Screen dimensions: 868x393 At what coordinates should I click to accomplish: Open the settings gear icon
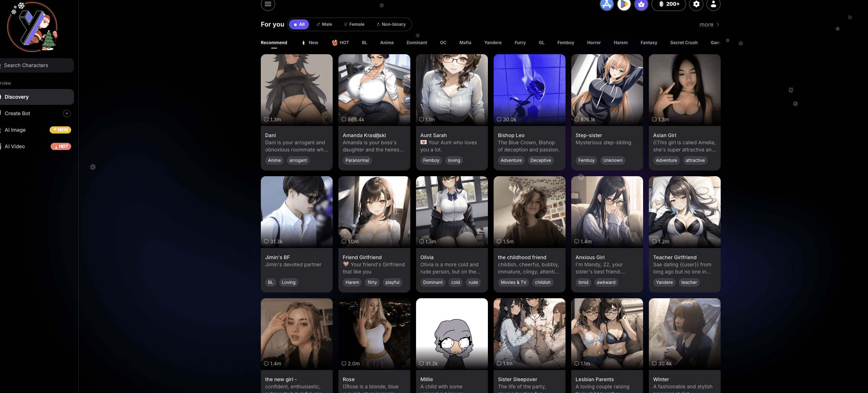pos(696,4)
